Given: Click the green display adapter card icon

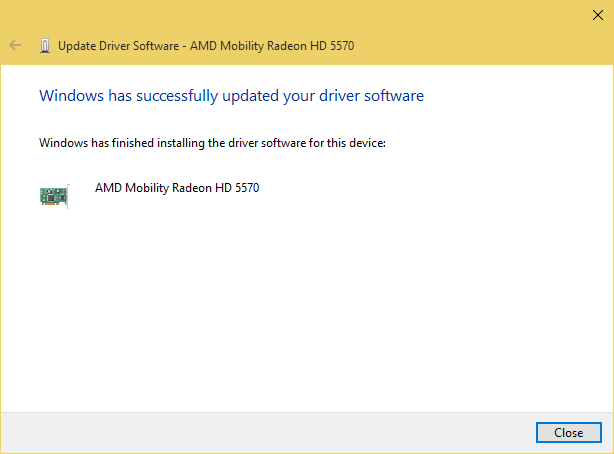Looking at the screenshot, I should [54, 196].
